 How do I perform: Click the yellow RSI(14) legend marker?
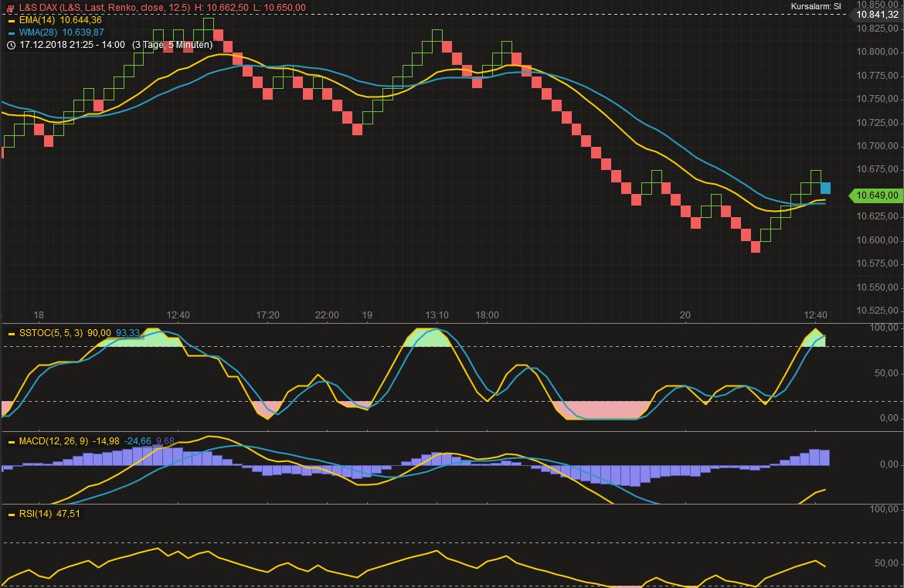[11, 515]
